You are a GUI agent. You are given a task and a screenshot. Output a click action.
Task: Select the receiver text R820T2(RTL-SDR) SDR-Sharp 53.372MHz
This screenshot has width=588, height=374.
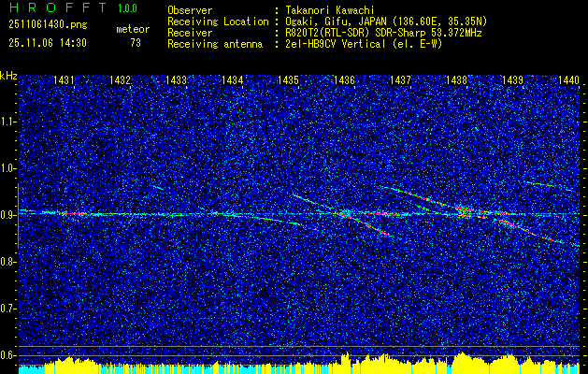[x=383, y=33]
